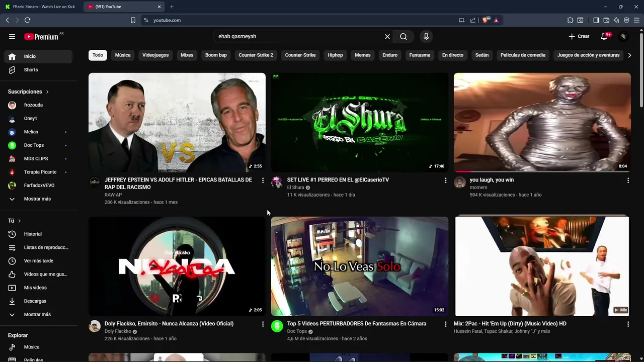Open the Brave Wallet icon
Image resolution: width=644 pixels, height=362 pixels.
(606, 20)
